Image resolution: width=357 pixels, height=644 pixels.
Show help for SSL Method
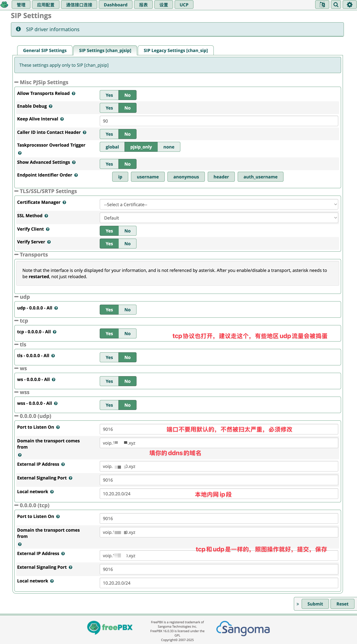46,216
